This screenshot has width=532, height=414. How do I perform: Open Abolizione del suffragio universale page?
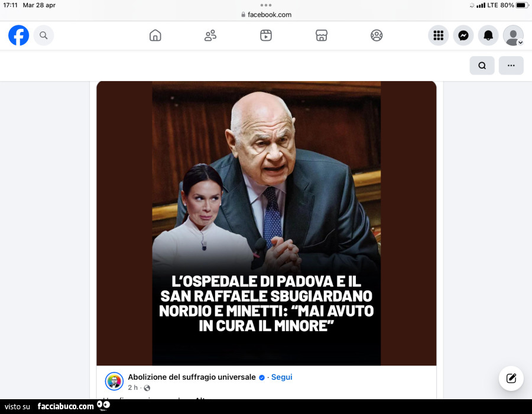[x=192, y=377]
